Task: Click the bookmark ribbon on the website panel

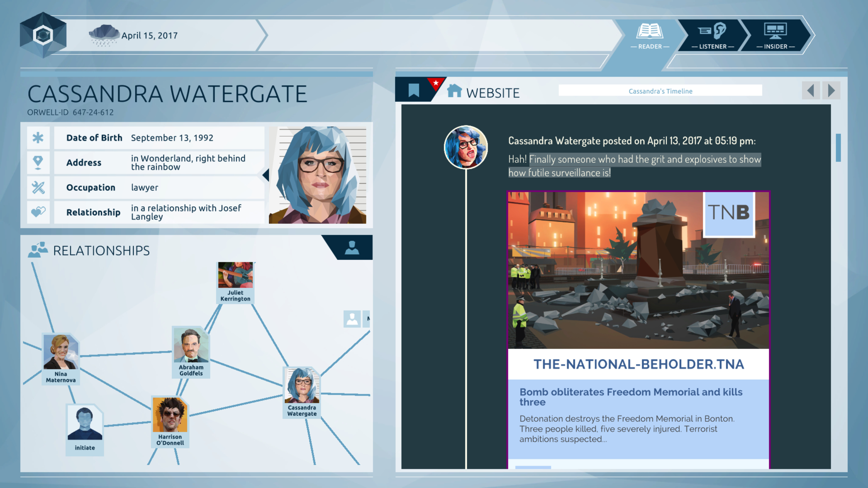Action: pyautogui.click(x=414, y=90)
